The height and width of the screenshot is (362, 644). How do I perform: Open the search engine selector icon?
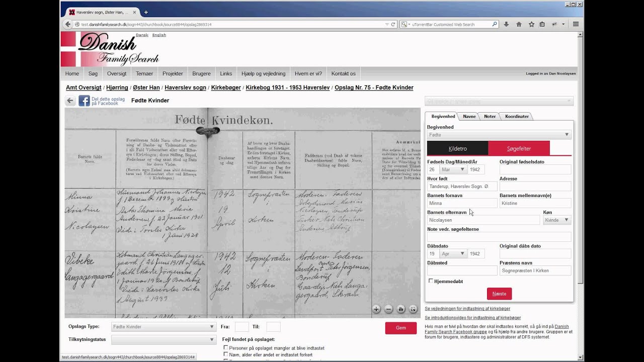point(405,24)
